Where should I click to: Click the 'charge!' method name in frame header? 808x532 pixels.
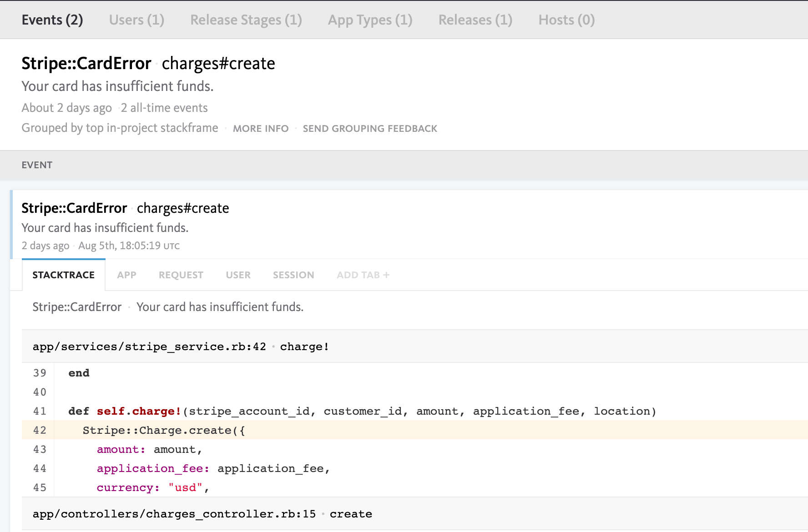click(x=304, y=346)
